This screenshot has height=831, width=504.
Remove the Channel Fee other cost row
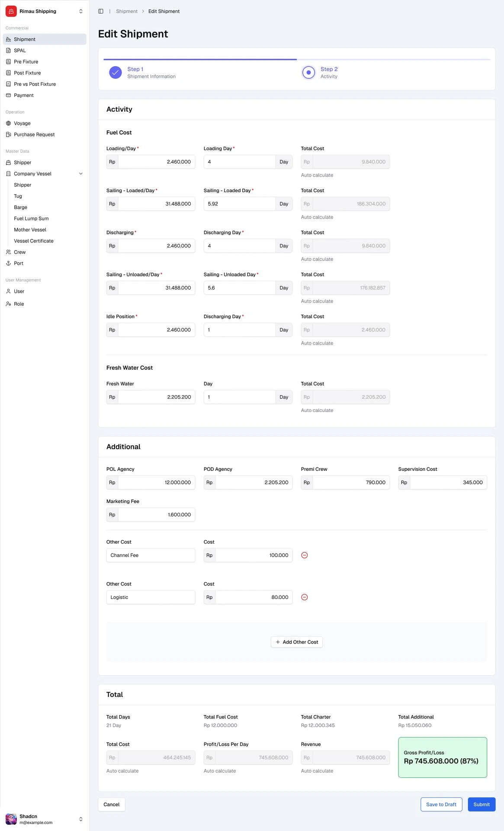(304, 555)
